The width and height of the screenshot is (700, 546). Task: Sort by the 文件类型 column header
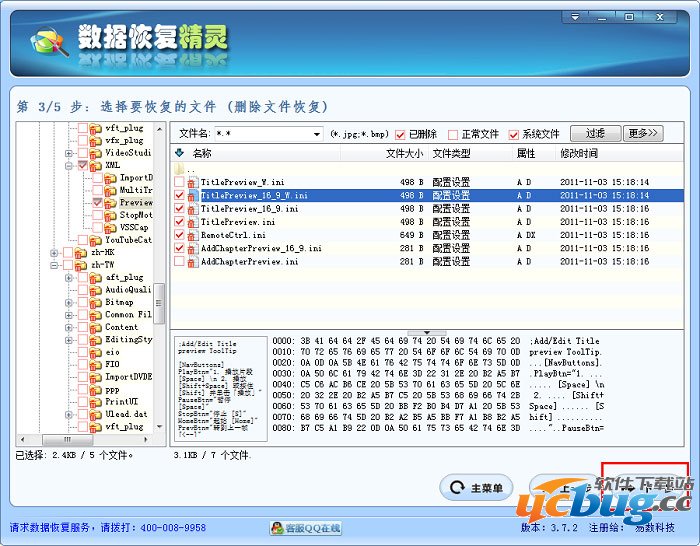click(x=469, y=153)
